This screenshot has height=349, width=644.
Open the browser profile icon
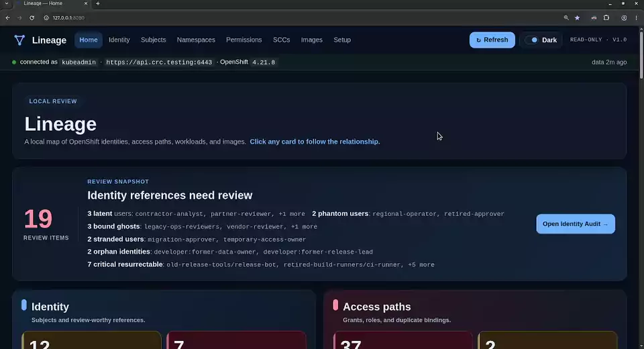click(624, 17)
